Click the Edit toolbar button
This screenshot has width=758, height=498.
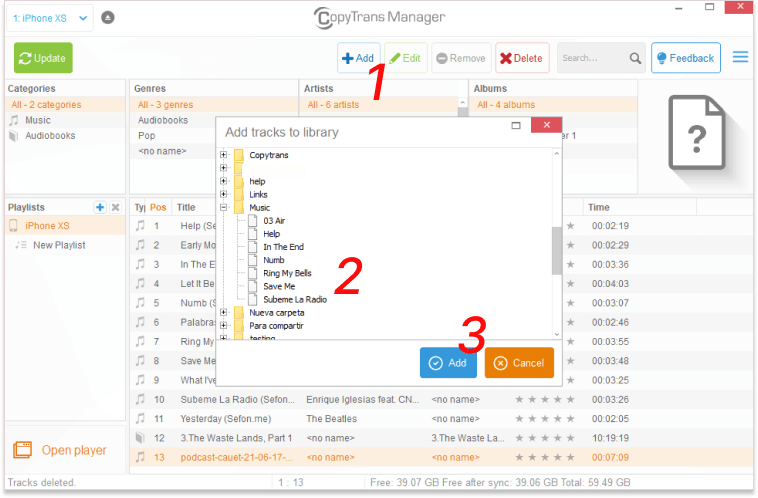pos(406,58)
